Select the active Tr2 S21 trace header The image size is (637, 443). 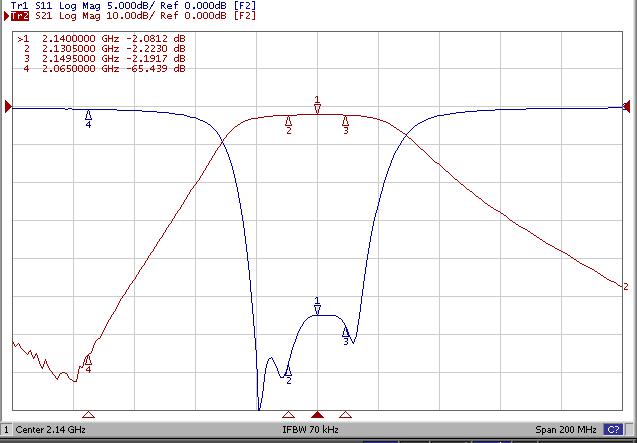[133, 16]
